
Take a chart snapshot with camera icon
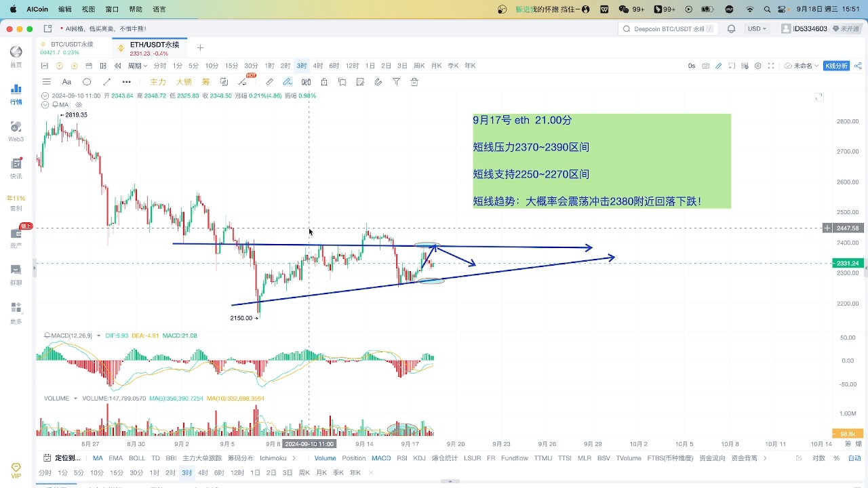pyautogui.click(x=706, y=66)
